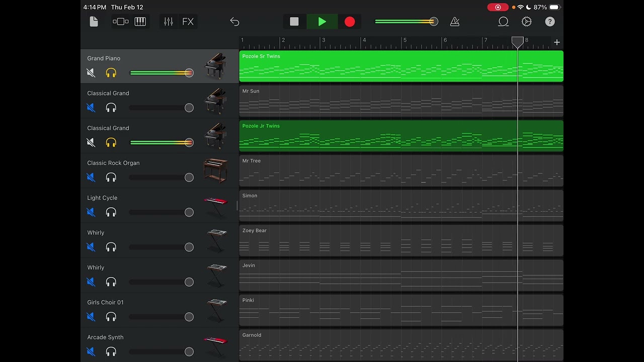The width and height of the screenshot is (644, 362).
Task: Unmute the Girls Choir 01 track
Action: 91,317
